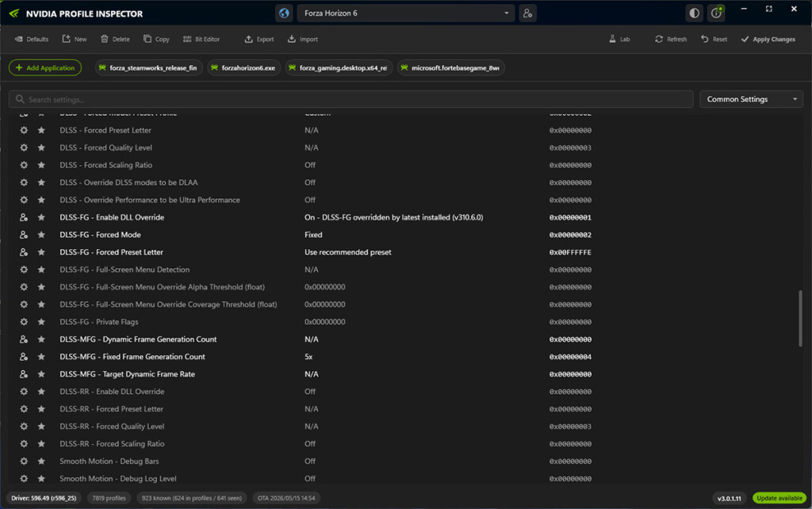Image resolution: width=812 pixels, height=509 pixels.
Task: Delete the current profile
Action: tap(115, 40)
